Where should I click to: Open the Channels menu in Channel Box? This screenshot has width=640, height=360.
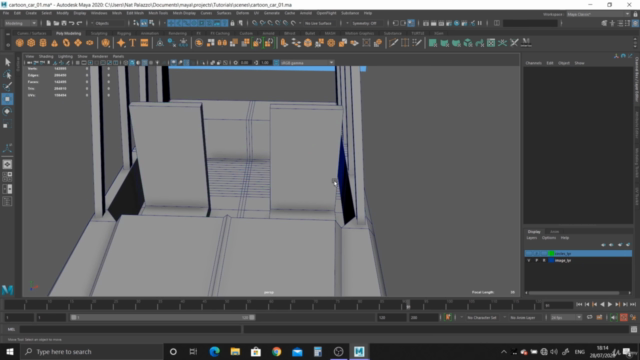[x=533, y=63]
